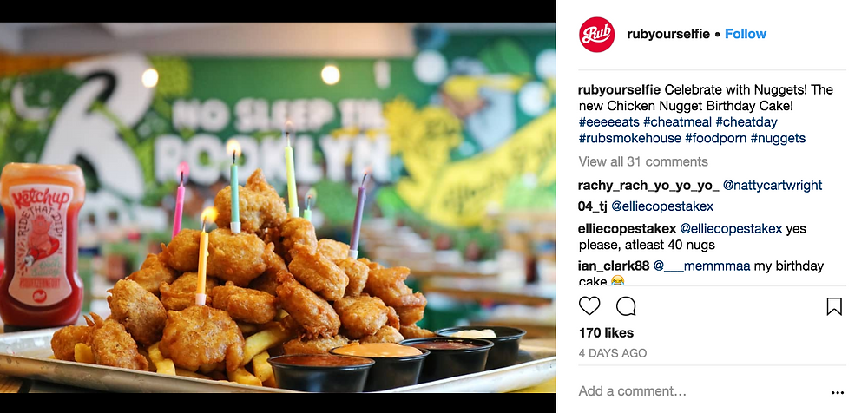Follow the rubyourselfie account
Screen dimensions: 868x413
point(746,34)
